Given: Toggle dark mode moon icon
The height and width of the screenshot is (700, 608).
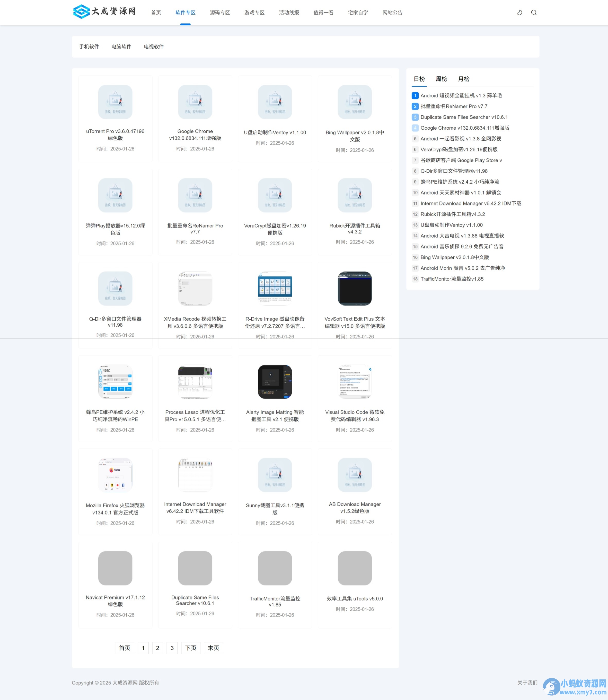Looking at the screenshot, I should (x=519, y=13).
